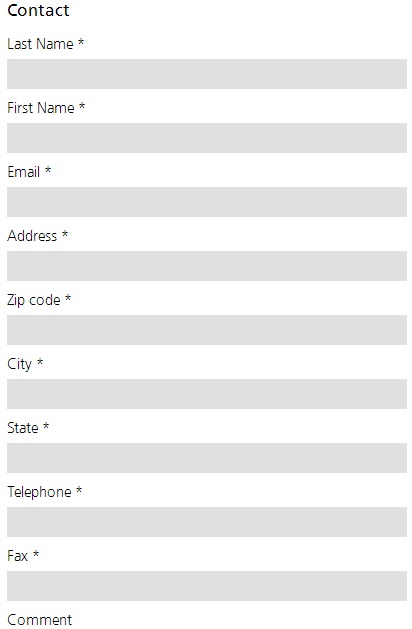
Task: Select the Telephone input box
Action: (x=207, y=522)
